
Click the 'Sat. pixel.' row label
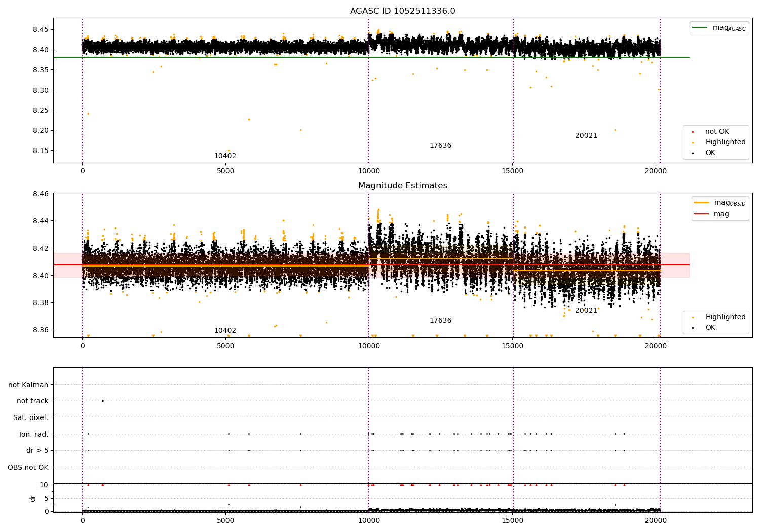30,418
